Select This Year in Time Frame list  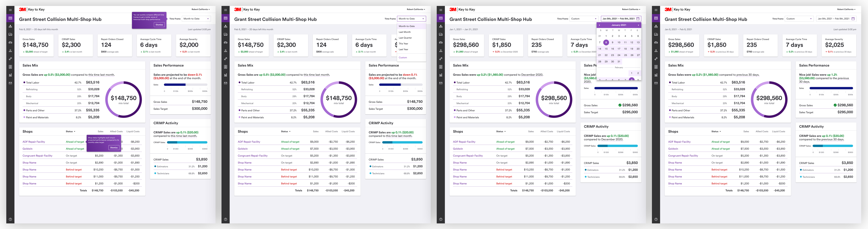pyautogui.click(x=403, y=44)
